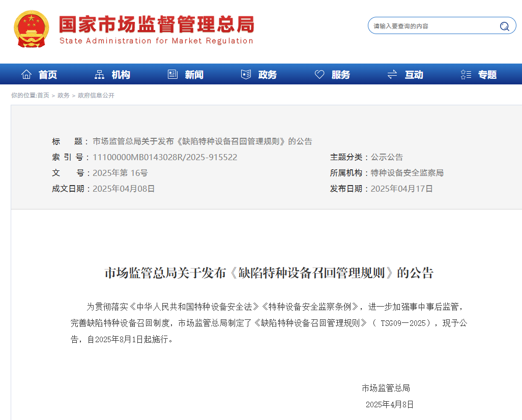Screen dimensions: 522x420
Task: Open the 专题 navigation menu
Action: click(x=487, y=75)
